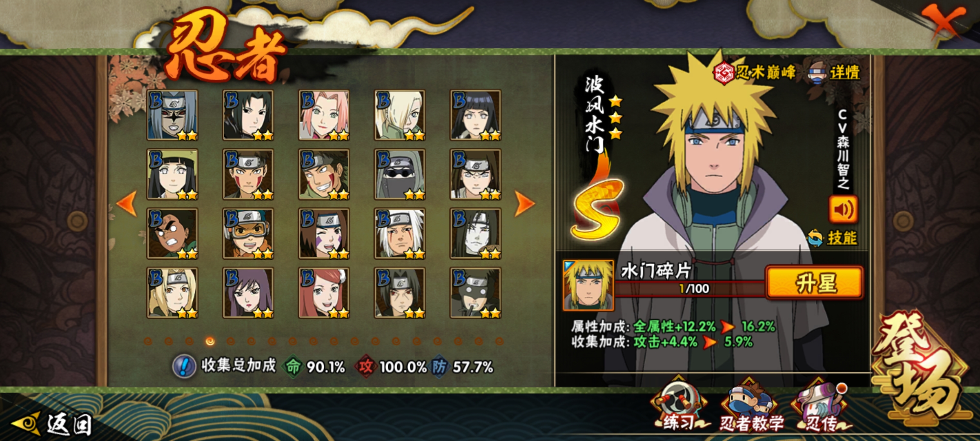Switch to the fourth page indicator dot

click(x=210, y=341)
